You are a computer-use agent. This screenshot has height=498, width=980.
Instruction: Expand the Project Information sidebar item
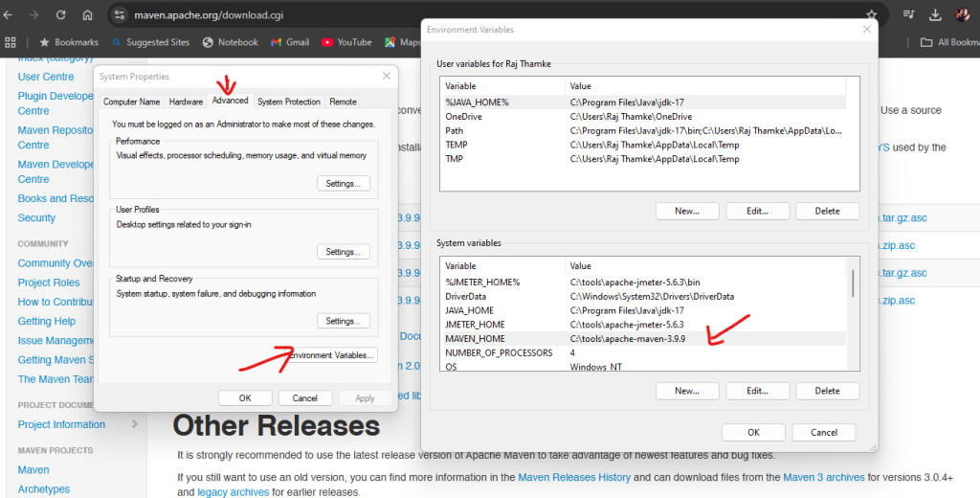click(135, 424)
